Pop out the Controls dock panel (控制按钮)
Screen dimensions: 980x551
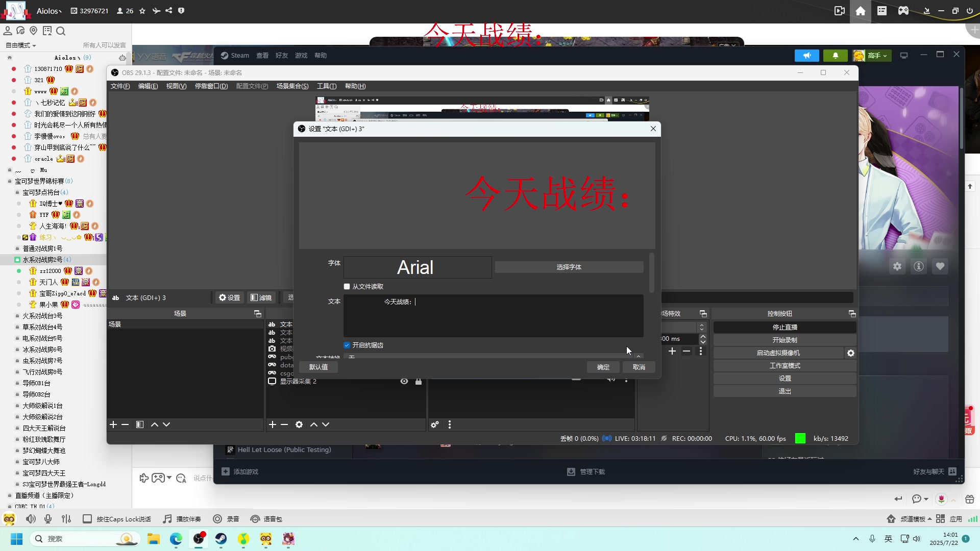tap(852, 314)
